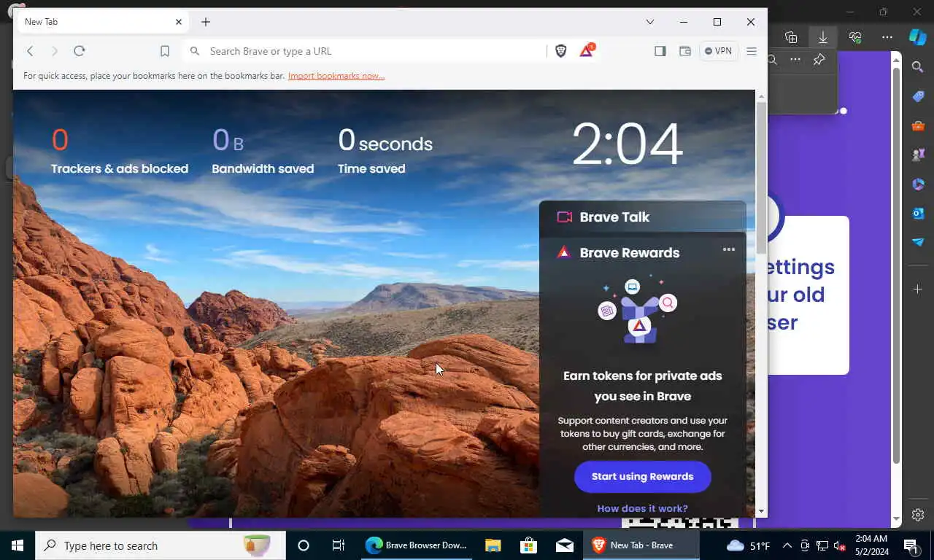Open Task View on the taskbar

[339, 545]
